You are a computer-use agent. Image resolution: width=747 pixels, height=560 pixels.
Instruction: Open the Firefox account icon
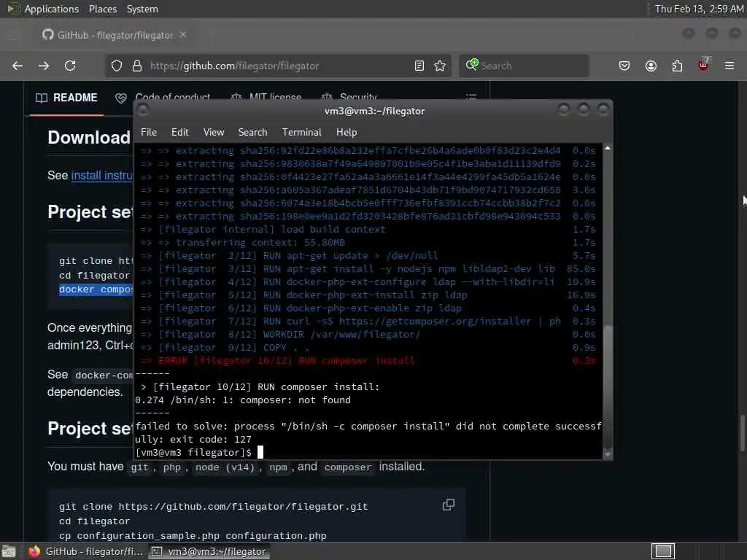651,66
